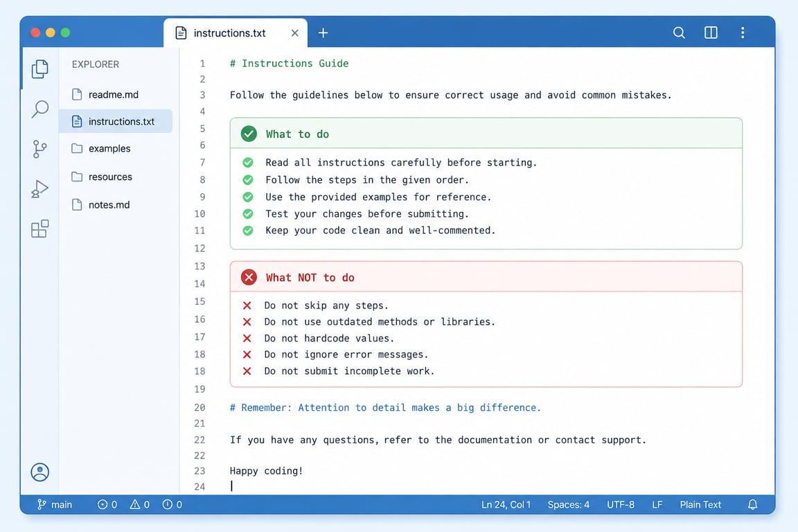Click the '# Instructions Guide' heading line
Screen dimensions: 798x532
click(x=289, y=64)
